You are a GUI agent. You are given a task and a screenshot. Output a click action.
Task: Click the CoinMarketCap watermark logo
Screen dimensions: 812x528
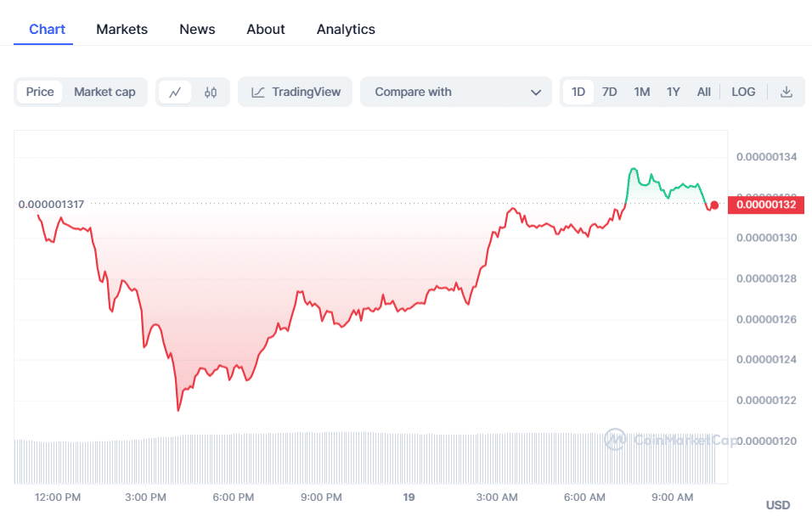[615, 439]
